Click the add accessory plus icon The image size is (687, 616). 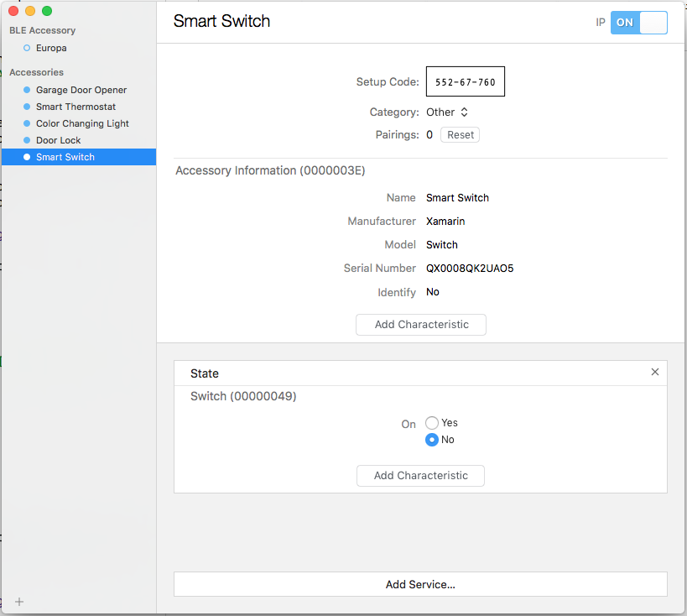point(18,601)
